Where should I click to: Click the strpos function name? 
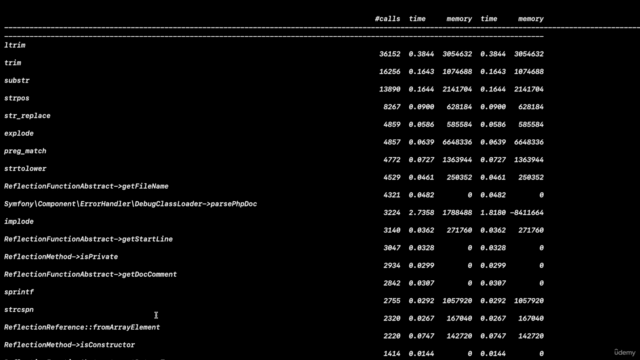pos(17,98)
